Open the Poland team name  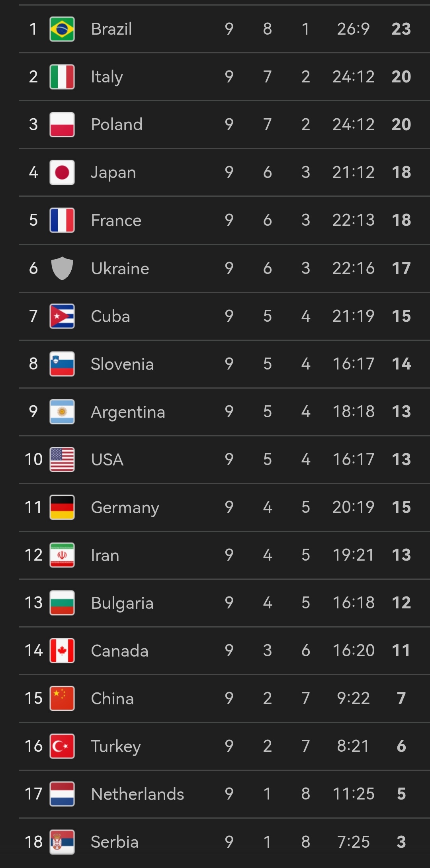[x=117, y=125]
